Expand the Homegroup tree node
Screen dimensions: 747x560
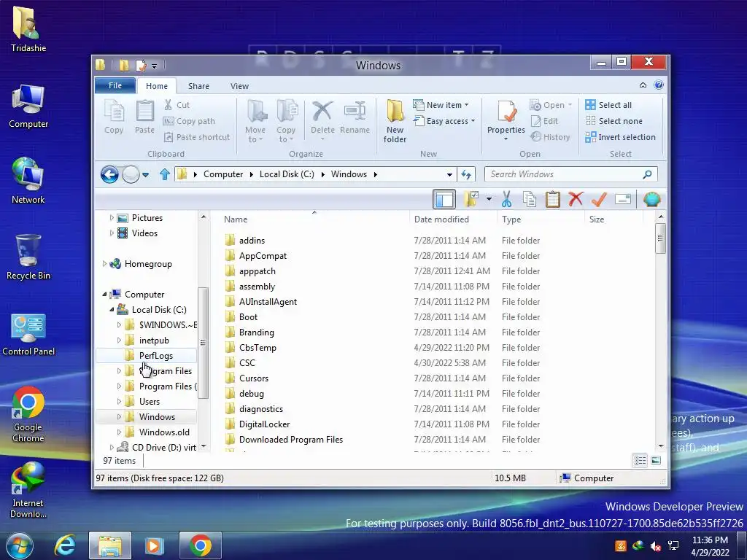105,264
